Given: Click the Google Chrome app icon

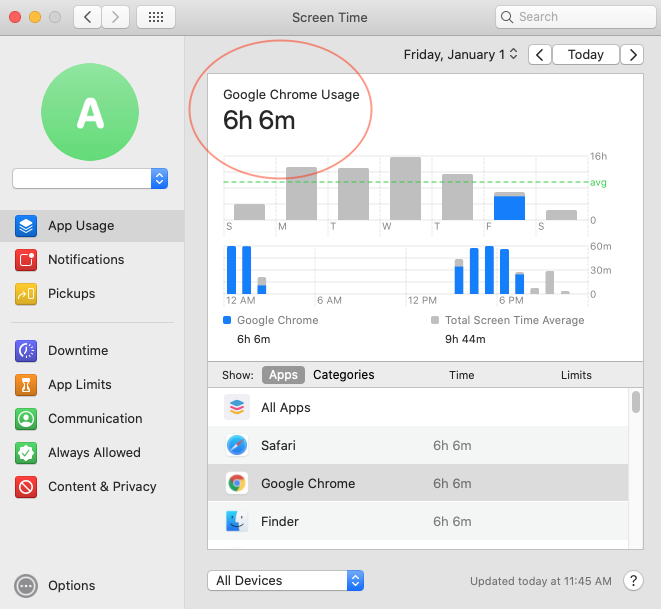Looking at the screenshot, I should 236,483.
